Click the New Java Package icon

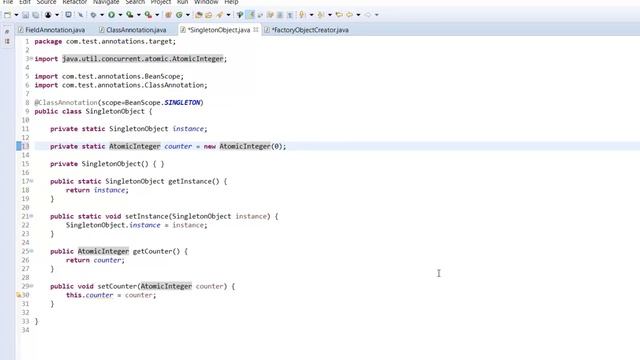pos(168,15)
